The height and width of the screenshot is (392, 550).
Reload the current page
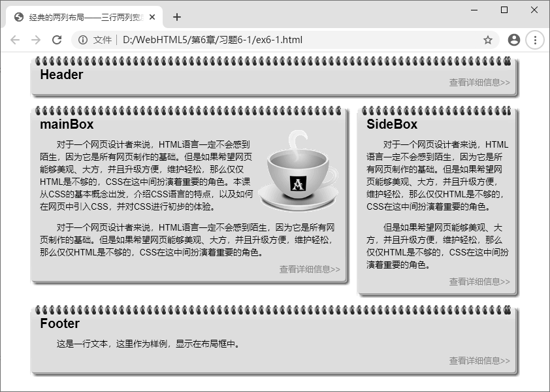[56, 39]
